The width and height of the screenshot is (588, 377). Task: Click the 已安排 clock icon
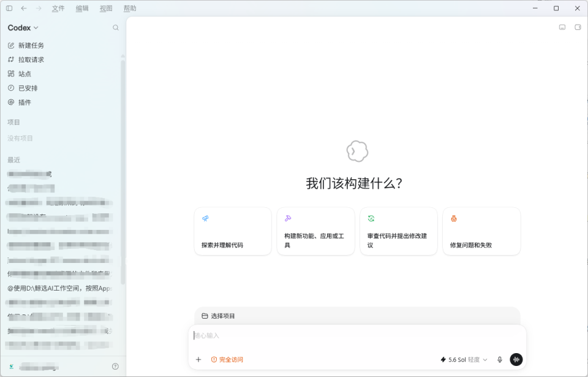[11, 88]
